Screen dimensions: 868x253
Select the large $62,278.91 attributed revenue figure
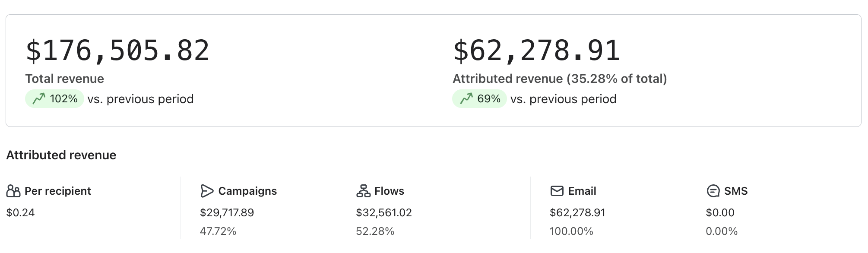[x=536, y=51]
